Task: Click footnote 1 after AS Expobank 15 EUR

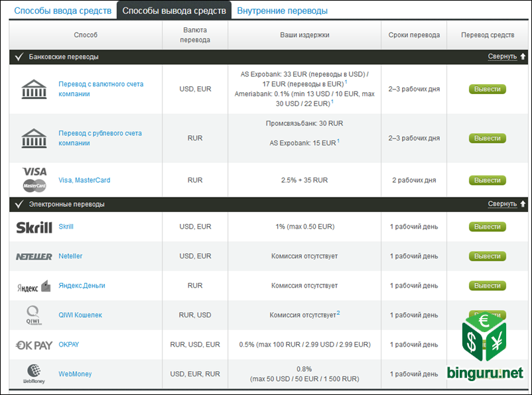Action: [338, 141]
